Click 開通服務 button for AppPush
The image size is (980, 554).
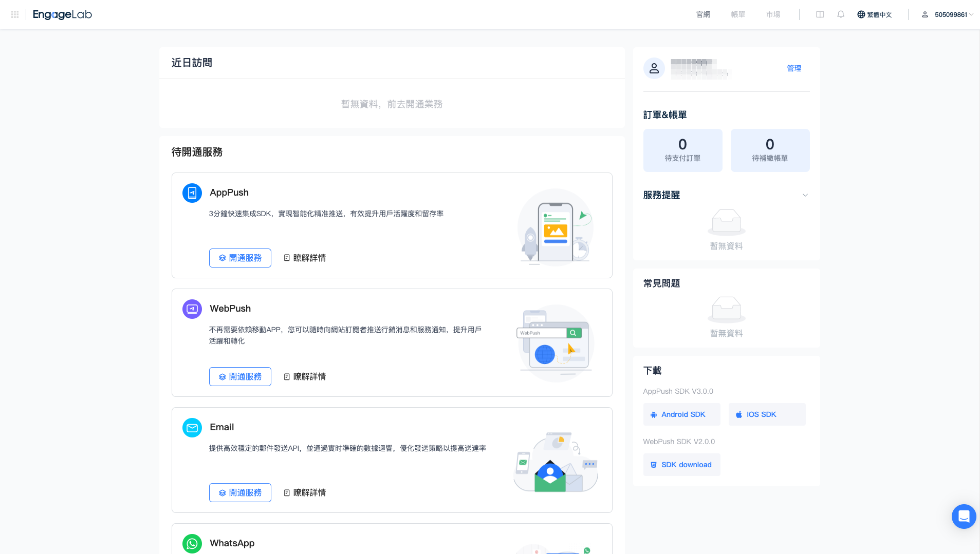point(240,258)
